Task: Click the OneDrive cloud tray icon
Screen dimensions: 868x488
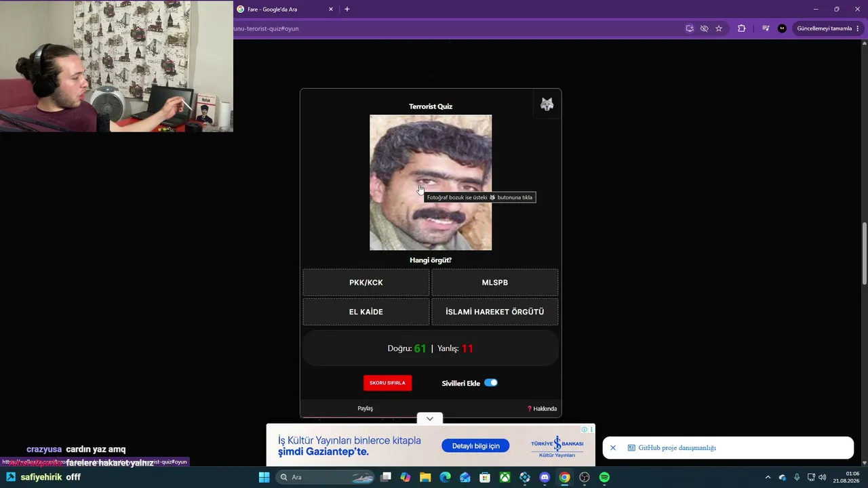Action: pyautogui.click(x=782, y=477)
